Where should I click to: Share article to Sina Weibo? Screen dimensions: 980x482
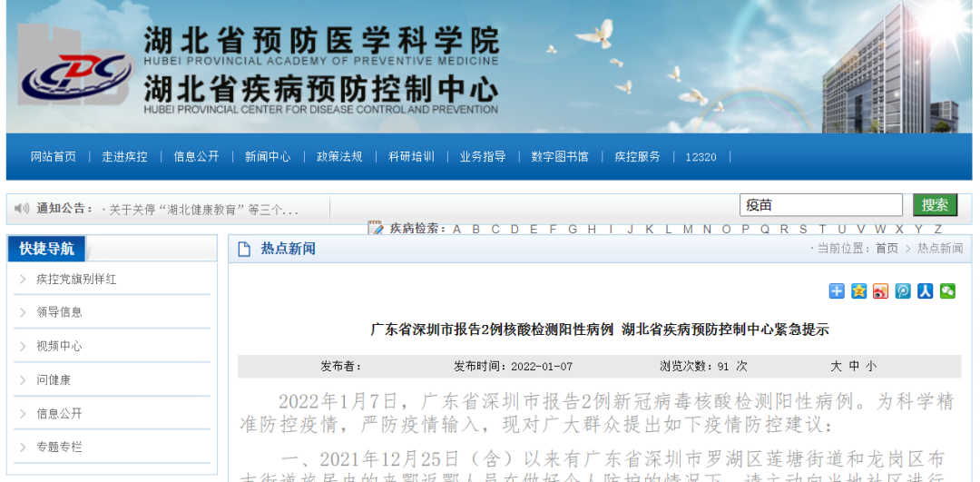click(x=880, y=290)
